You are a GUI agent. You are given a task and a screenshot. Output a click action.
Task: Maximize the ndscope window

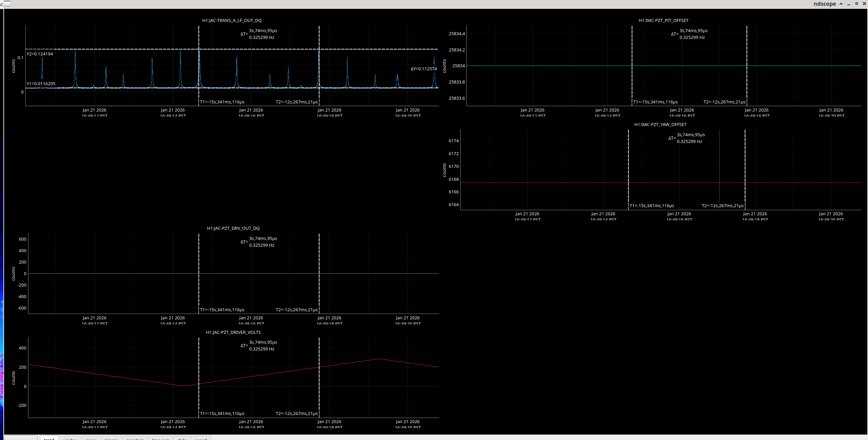pos(857,4)
